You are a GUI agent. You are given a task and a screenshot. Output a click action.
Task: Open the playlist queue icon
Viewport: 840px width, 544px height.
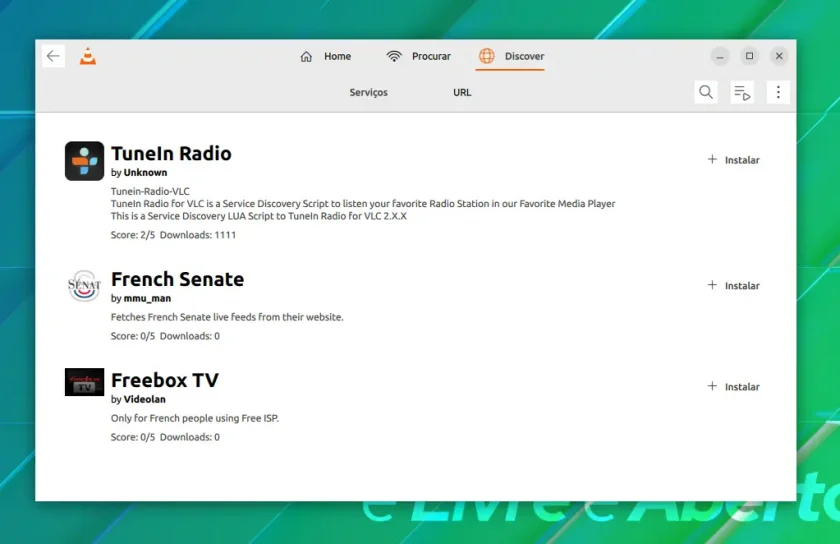click(x=742, y=92)
